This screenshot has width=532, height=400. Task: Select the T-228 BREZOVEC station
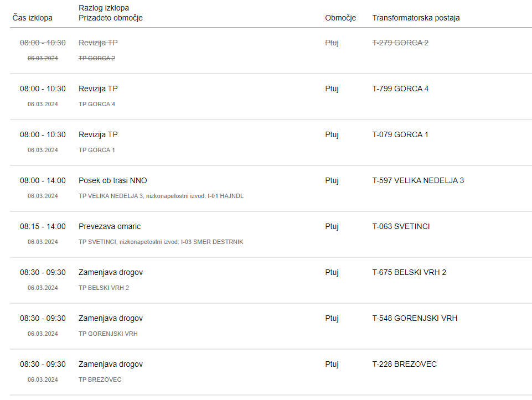click(405, 365)
